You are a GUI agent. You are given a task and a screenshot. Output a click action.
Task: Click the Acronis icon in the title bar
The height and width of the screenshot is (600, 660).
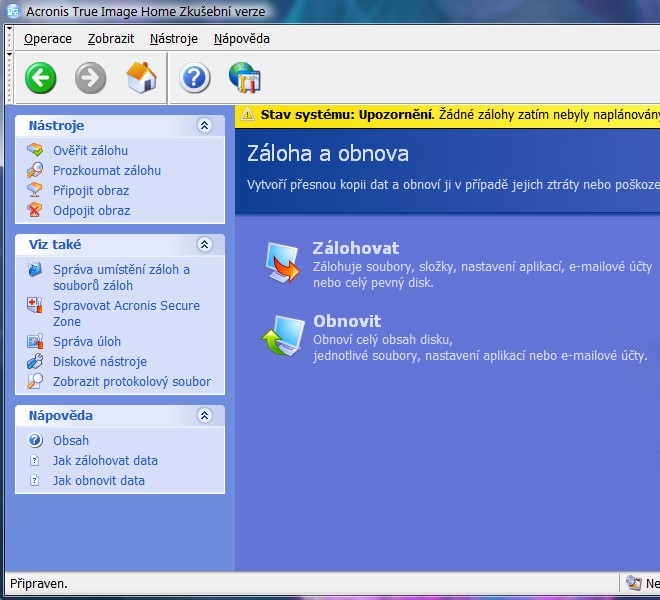click(x=13, y=11)
